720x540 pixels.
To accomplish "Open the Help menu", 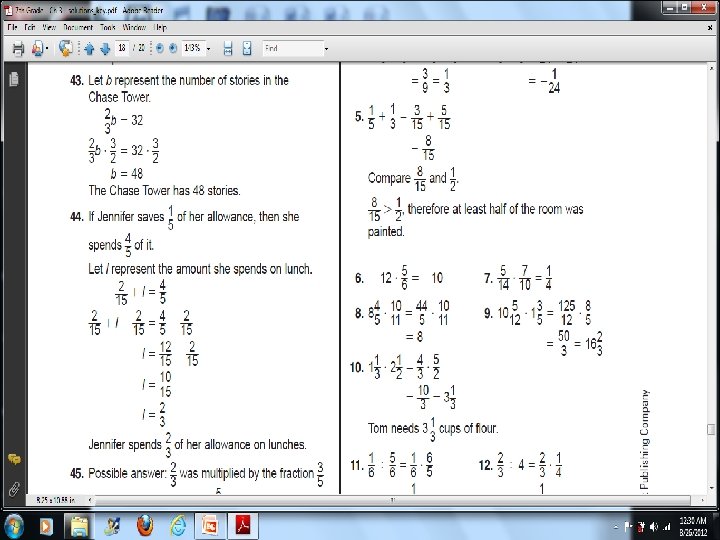I will 160,28.
